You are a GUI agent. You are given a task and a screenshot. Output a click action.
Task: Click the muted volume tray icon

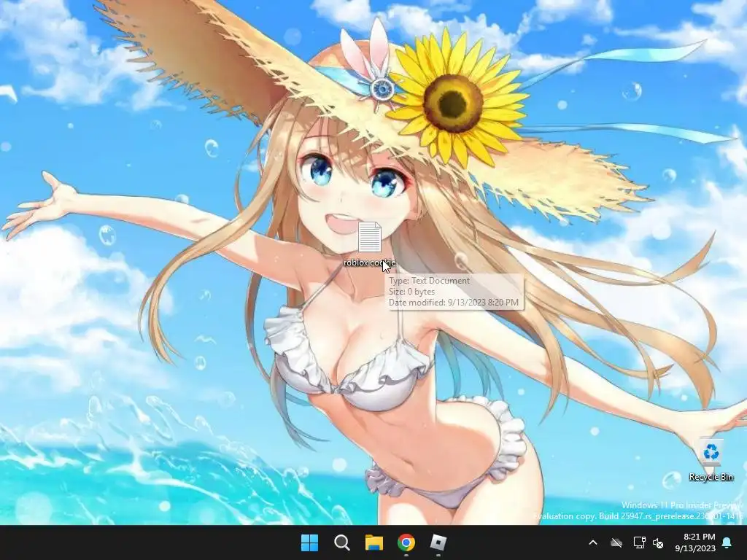coord(658,542)
